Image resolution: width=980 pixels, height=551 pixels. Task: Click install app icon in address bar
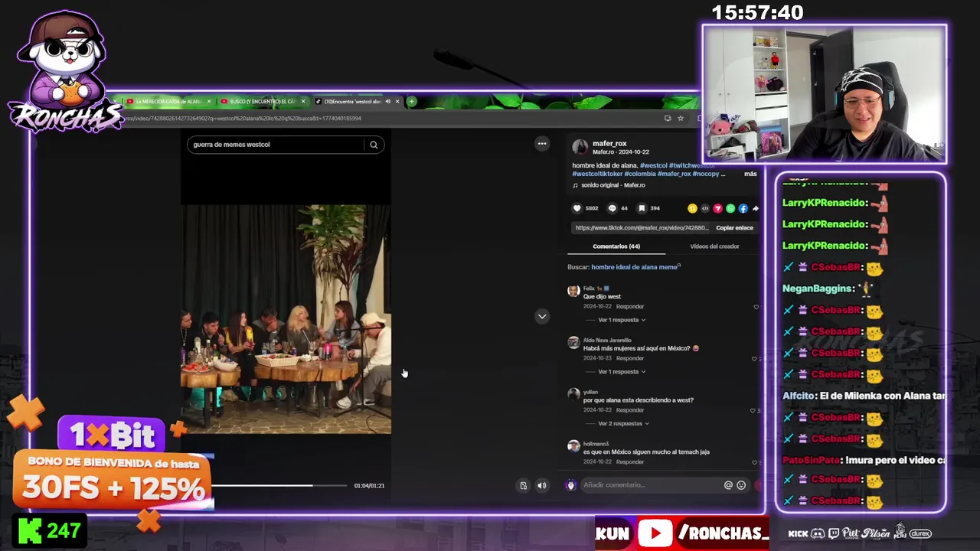click(668, 119)
